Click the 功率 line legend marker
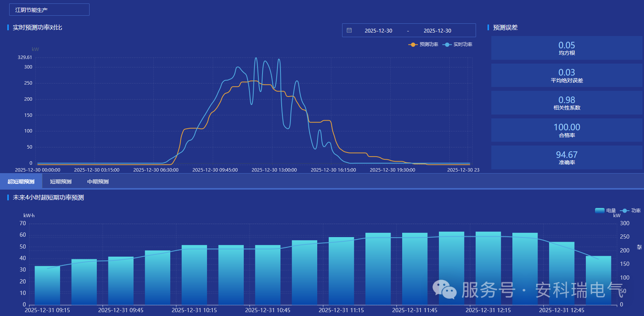This screenshot has height=316, width=644. click(x=624, y=210)
